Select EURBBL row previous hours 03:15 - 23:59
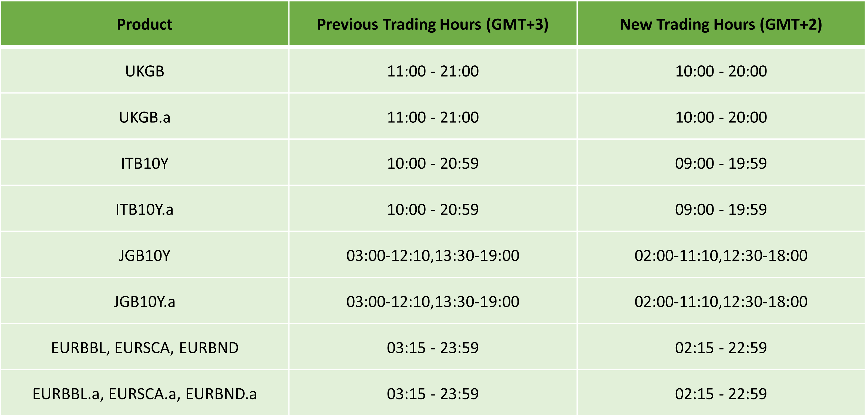This screenshot has width=868, height=417. (x=433, y=348)
